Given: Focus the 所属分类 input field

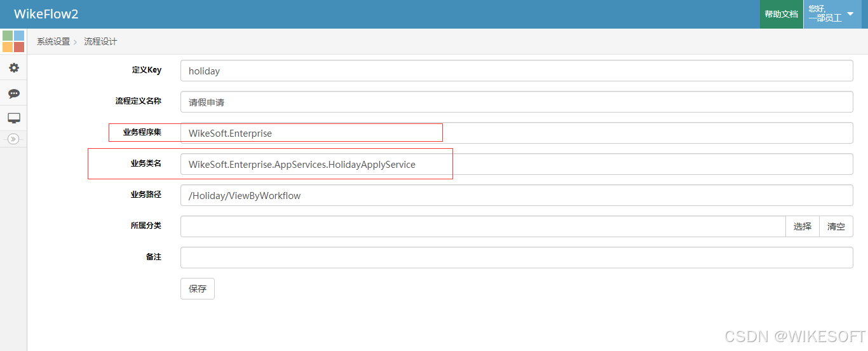Looking at the screenshot, I should click(x=483, y=226).
